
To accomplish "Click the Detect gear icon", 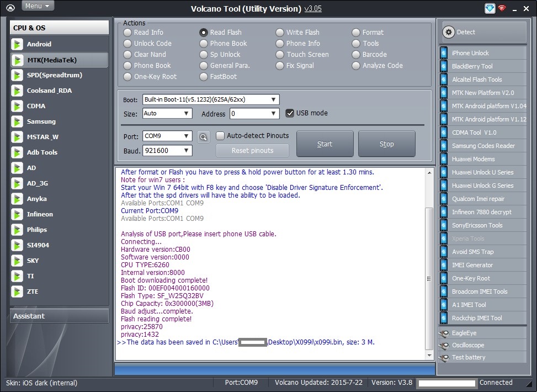I will [x=449, y=32].
